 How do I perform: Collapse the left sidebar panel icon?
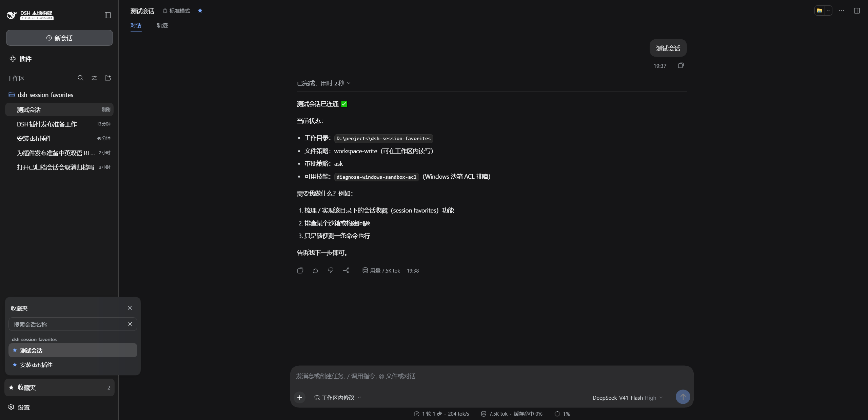108,15
